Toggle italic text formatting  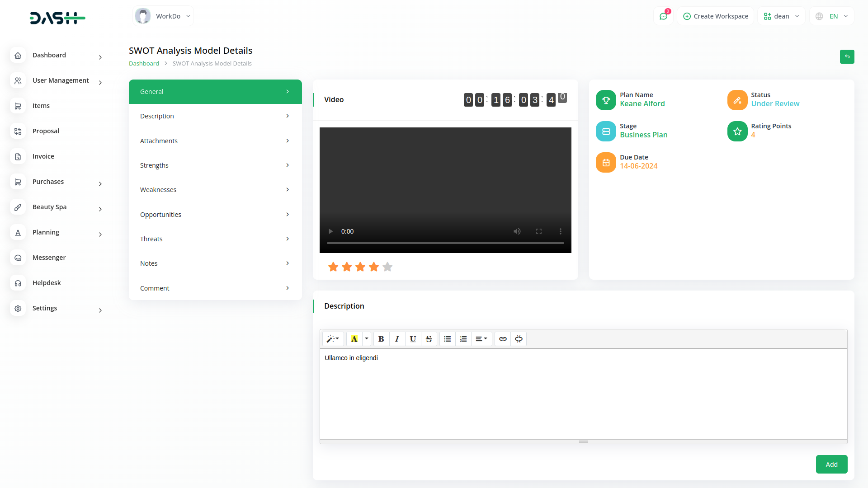397,339
